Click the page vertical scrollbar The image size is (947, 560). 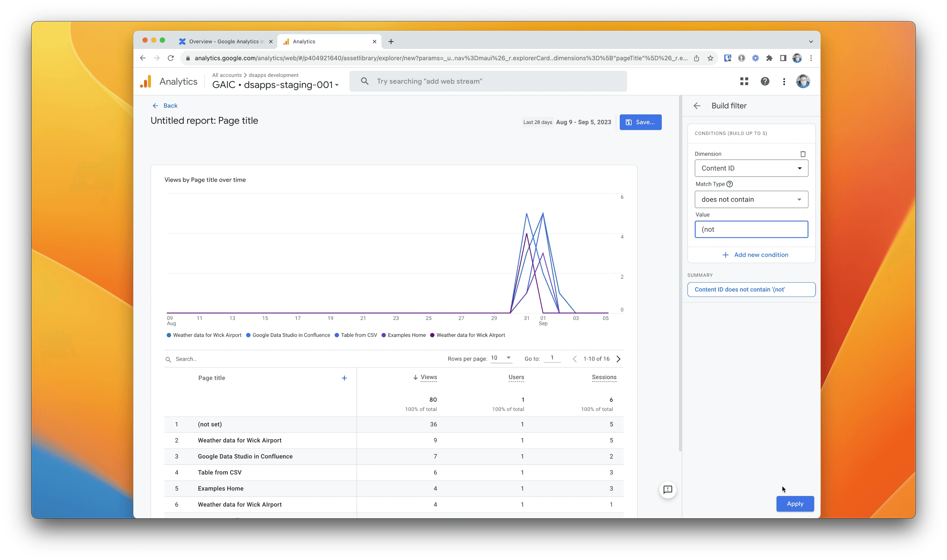[x=680, y=274]
